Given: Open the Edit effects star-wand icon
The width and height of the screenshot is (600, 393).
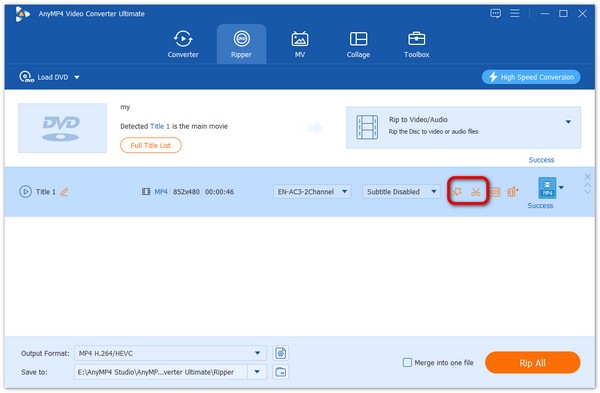Looking at the screenshot, I should (457, 192).
